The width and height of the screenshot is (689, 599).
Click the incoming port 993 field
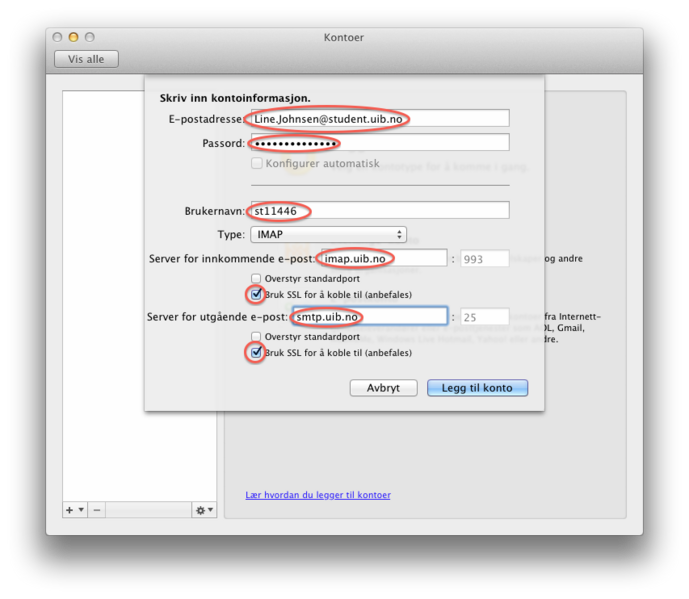[x=484, y=259]
